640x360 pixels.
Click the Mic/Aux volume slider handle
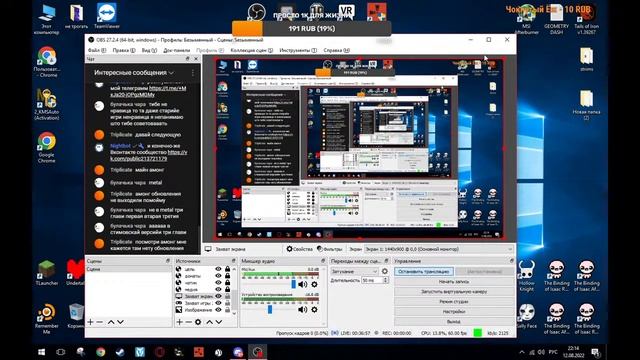(x=293, y=284)
